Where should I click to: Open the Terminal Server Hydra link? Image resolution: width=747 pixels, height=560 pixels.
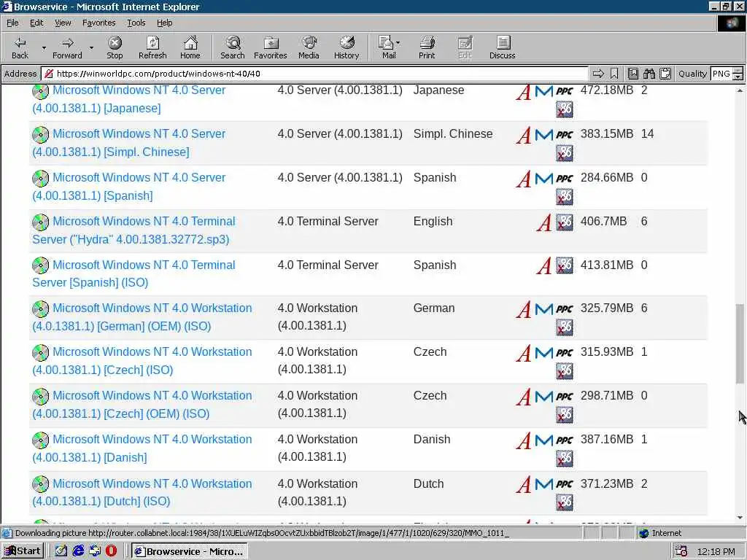pyautogui.click(x=133, y=230)
